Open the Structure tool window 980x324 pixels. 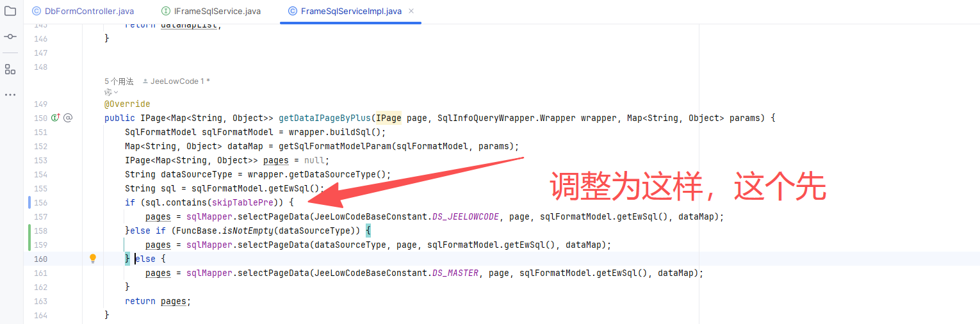10,69
